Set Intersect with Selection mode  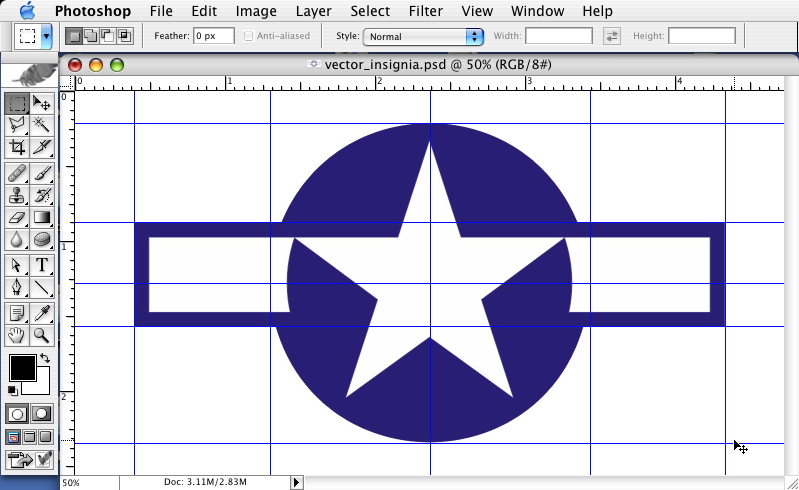pyautogui.click(x=124, y=36)
